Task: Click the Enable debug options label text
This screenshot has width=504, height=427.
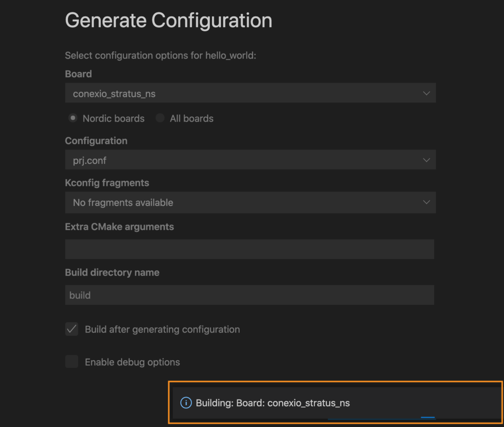Action: click(132, 362)
